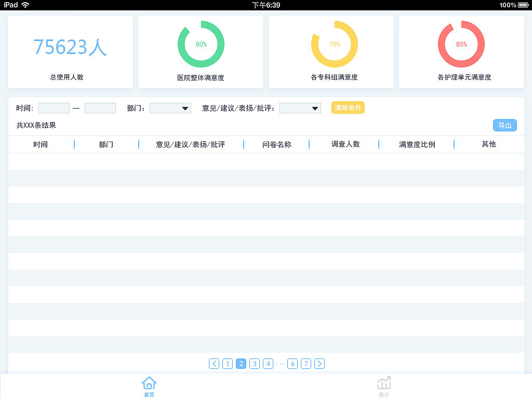Image resolution: width=532 pixels, height=399 pixels.
Task: Jump to page 3 of the results
Action: [254, 364]
